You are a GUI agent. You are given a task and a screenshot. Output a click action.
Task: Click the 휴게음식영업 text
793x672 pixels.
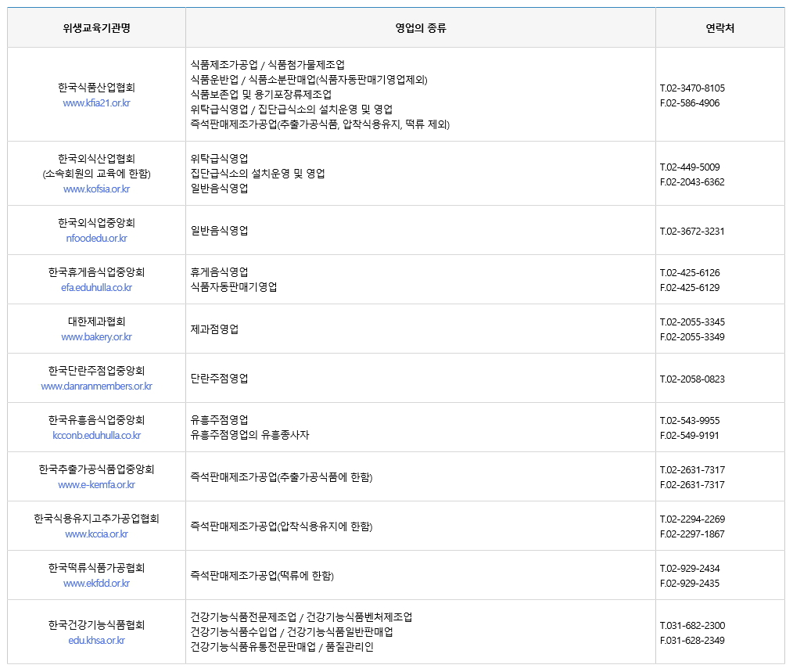tap(220, 272)
